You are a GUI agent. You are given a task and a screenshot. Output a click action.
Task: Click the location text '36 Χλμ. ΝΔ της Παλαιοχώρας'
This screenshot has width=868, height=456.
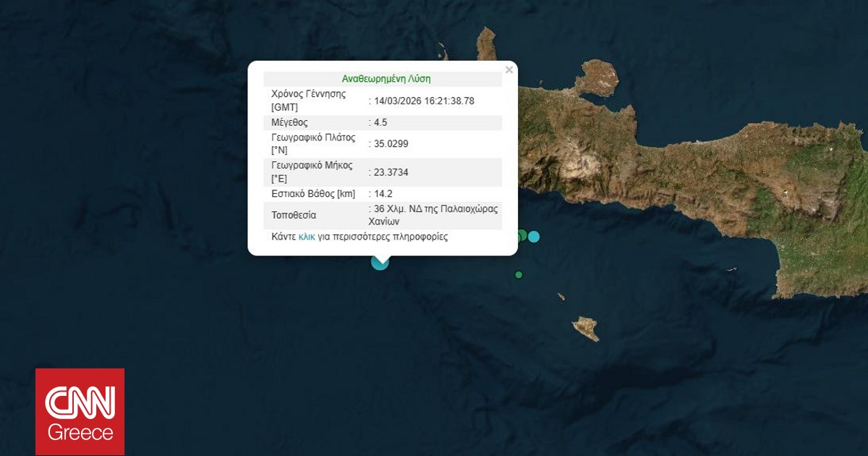click(x=435, y=208)
